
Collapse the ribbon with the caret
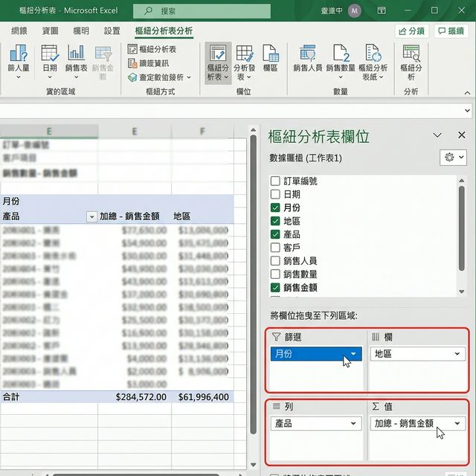point(467,93)
